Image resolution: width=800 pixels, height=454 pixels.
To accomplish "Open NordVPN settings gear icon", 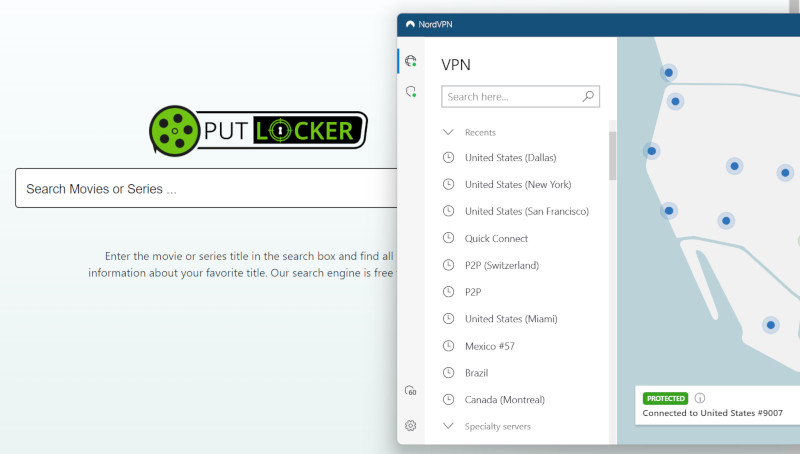I will point(411,425).
